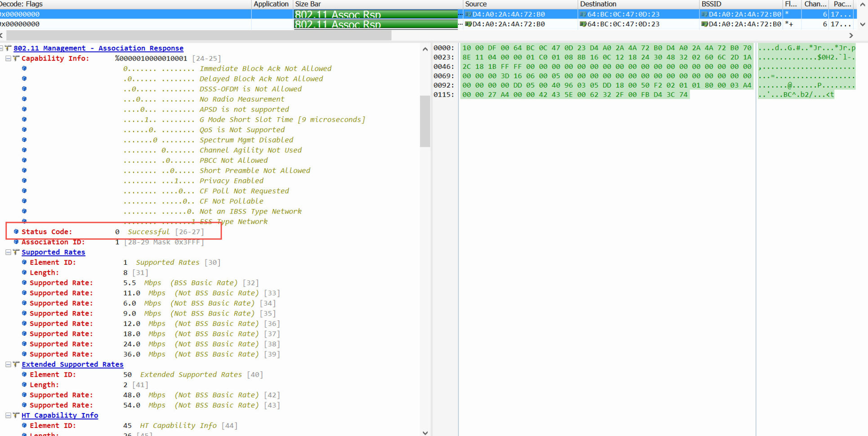The width and height of the screenshot is (868, 436).
Task: Click the Source column header
Action: point(476,4)
